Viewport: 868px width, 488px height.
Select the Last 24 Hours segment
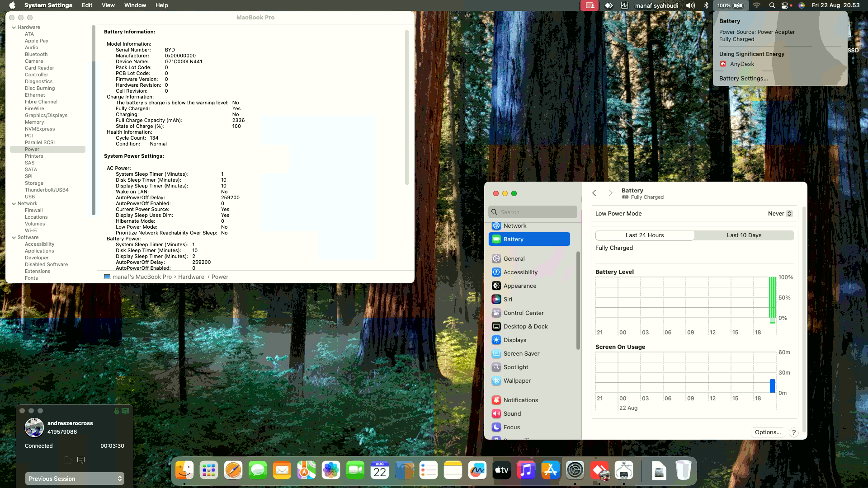645,235
